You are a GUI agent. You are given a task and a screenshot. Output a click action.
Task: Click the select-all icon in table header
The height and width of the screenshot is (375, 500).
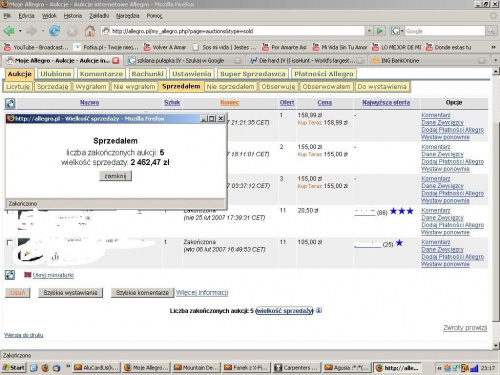click(x=10, y=103)
